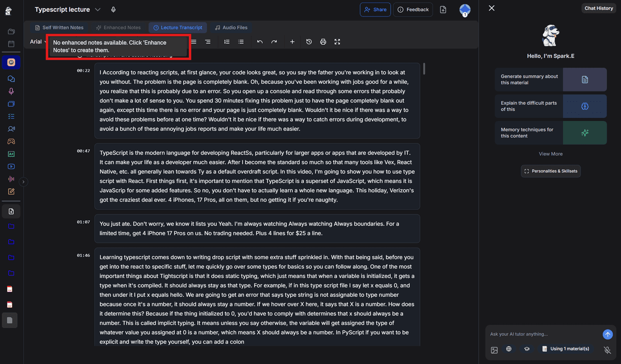Toggle the muted microphone in chat

(x=608, y=350)
